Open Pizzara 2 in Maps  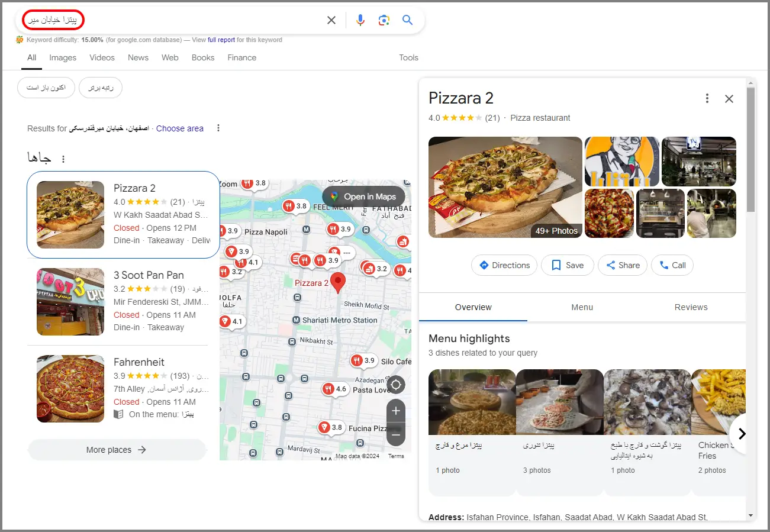tap(363, 196)
